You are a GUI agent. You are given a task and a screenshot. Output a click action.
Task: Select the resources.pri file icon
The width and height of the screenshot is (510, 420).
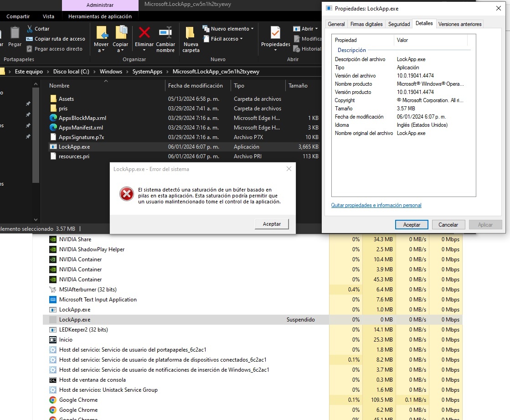53,156
